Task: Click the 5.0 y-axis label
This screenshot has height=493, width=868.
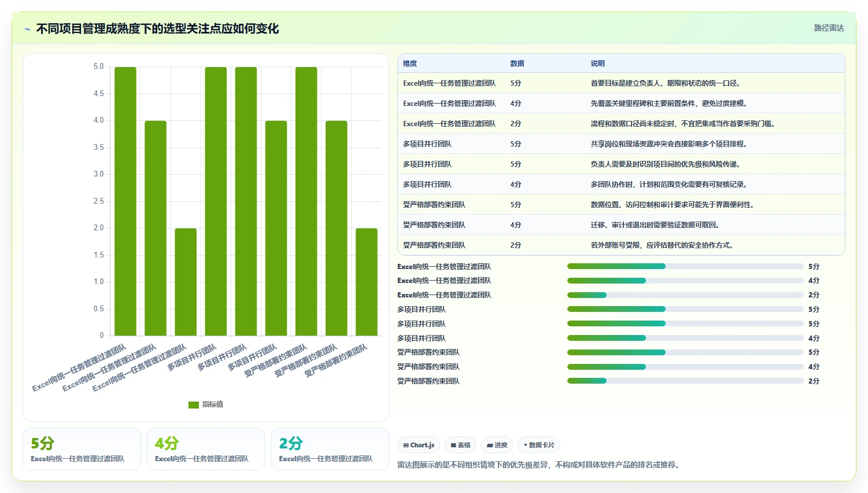Action: coord(98,67)
